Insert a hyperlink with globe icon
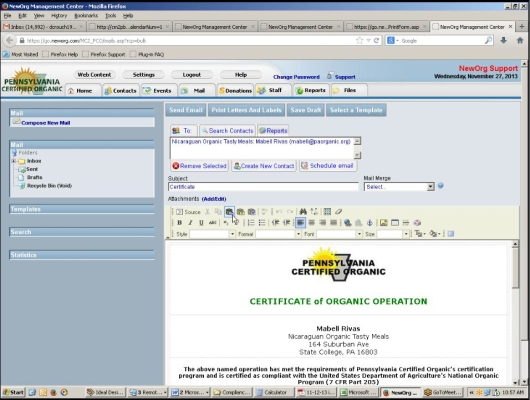 tap(347, 223)
